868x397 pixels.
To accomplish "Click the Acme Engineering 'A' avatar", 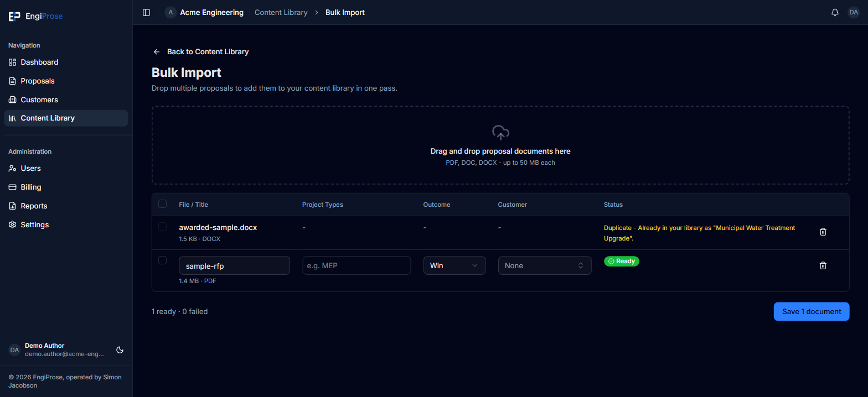I will [170, 12].
